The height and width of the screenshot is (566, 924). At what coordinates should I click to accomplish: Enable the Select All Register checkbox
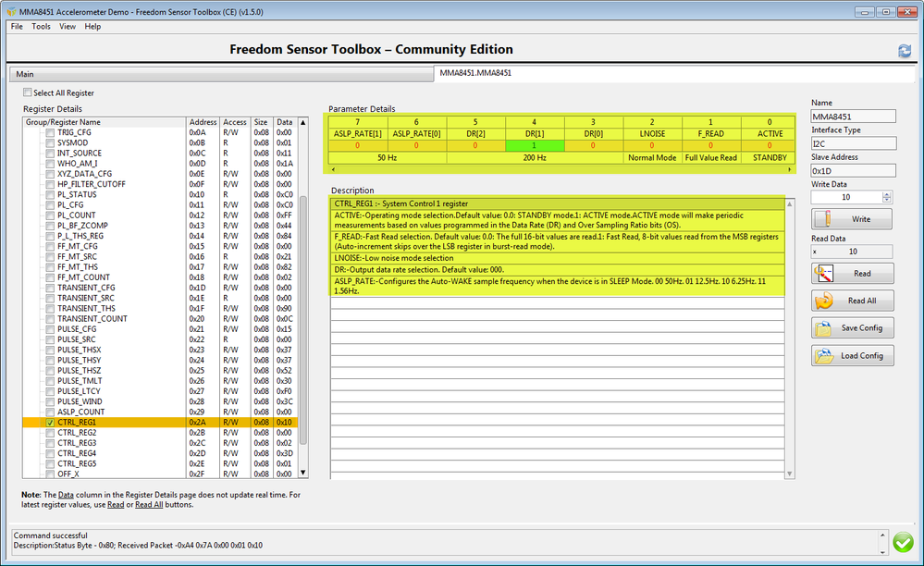click(x=27, y=92)
